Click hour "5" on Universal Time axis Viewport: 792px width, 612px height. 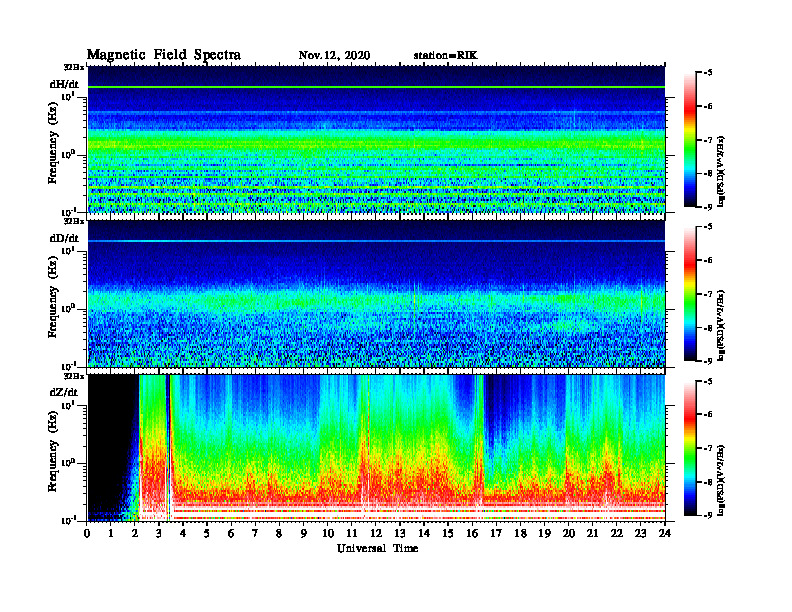point(207,534)
